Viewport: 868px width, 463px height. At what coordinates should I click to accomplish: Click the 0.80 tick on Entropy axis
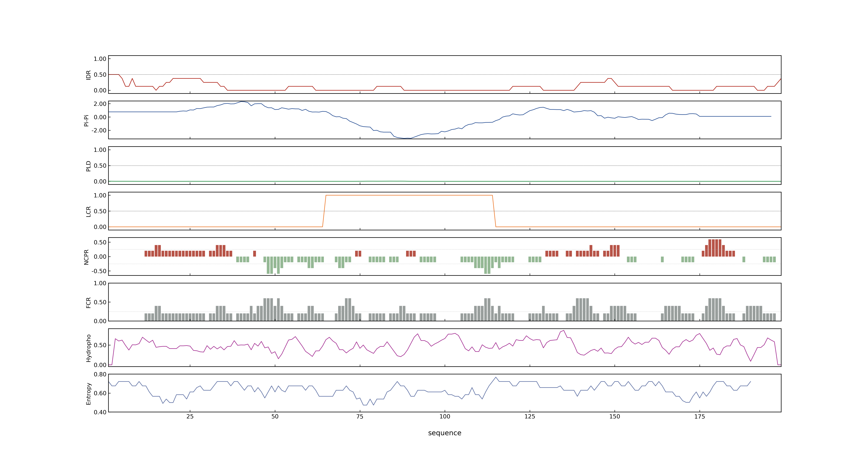coord(100,374)
